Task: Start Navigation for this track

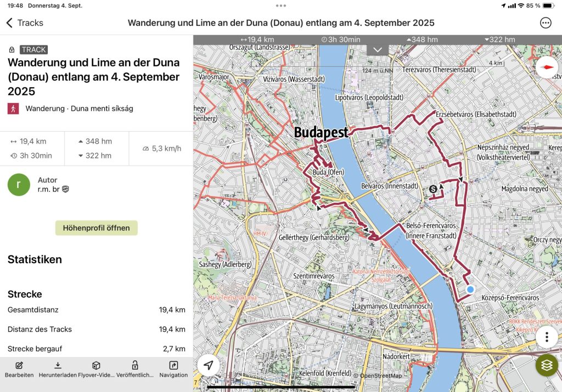Action: point(173,369)
